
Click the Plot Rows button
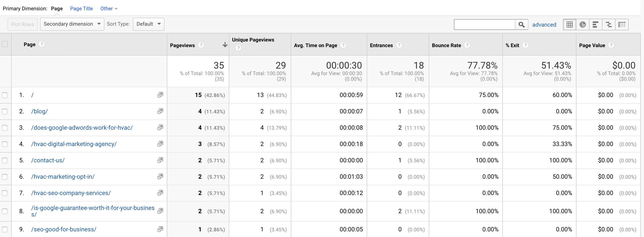pyautogui.click(x=23, y=24)
